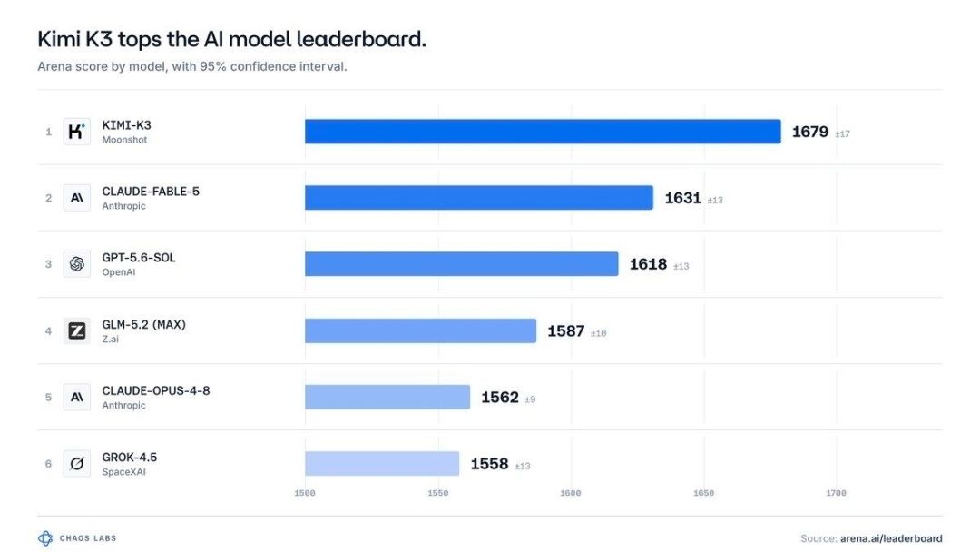Viewport: 980px width, 552px height.
Task: Click the 1600 axis tick label
Action: point(571,493)
